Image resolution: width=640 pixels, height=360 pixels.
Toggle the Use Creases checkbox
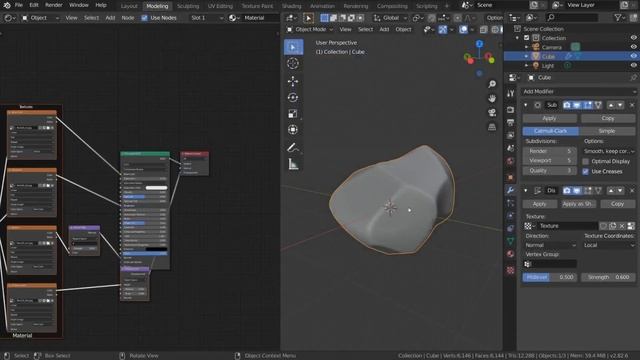[x=585, y=171]
